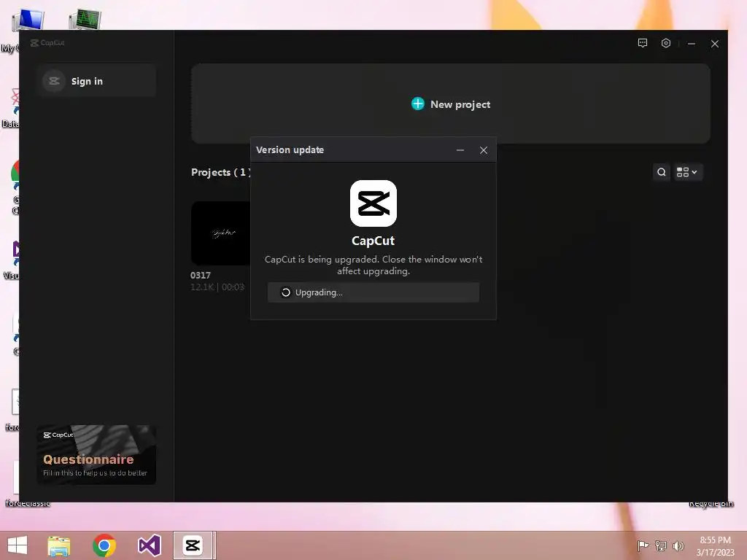
Task: Click CapCut taskbar button
Action: (194, 545)
